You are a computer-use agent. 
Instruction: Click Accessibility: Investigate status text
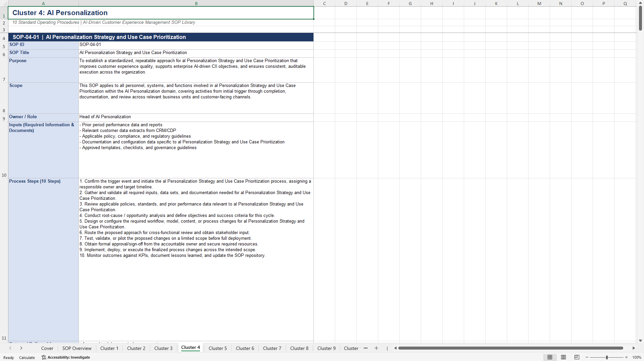coord(69,357)
